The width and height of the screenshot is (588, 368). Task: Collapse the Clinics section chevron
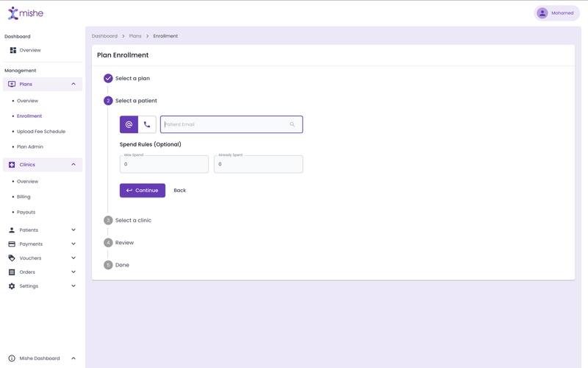(73, 165)
